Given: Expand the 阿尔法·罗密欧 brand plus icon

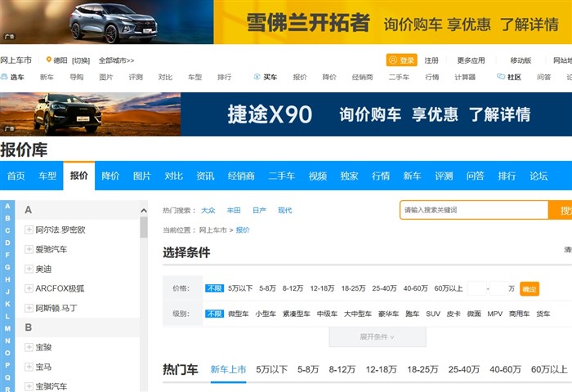Looking at the screenshot, I should [x=29, y=229].
